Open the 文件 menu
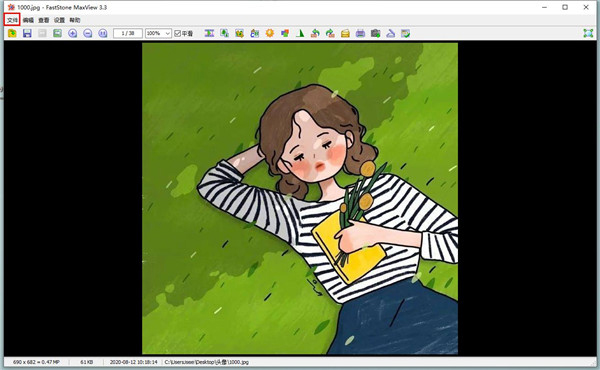 point(12,20)
